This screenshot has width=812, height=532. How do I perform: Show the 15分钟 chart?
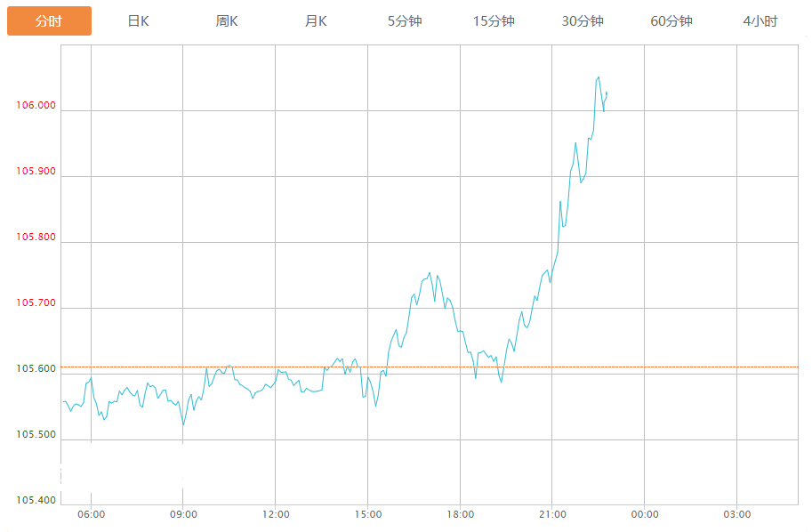(494, 21)
